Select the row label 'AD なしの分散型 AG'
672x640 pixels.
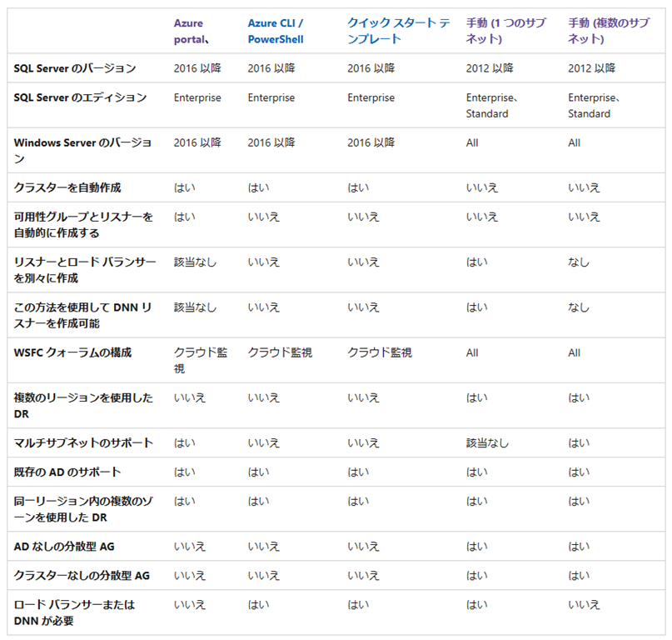pos(64,547)
